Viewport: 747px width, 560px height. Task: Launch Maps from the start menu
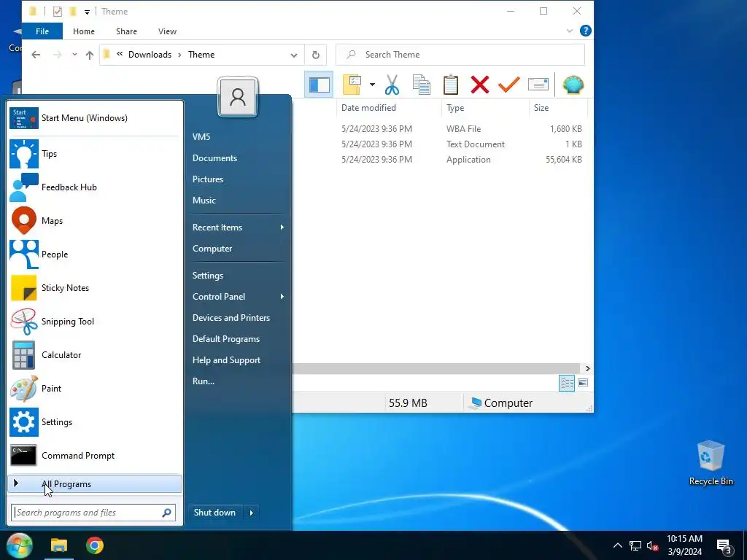click(x=95, y=221)
